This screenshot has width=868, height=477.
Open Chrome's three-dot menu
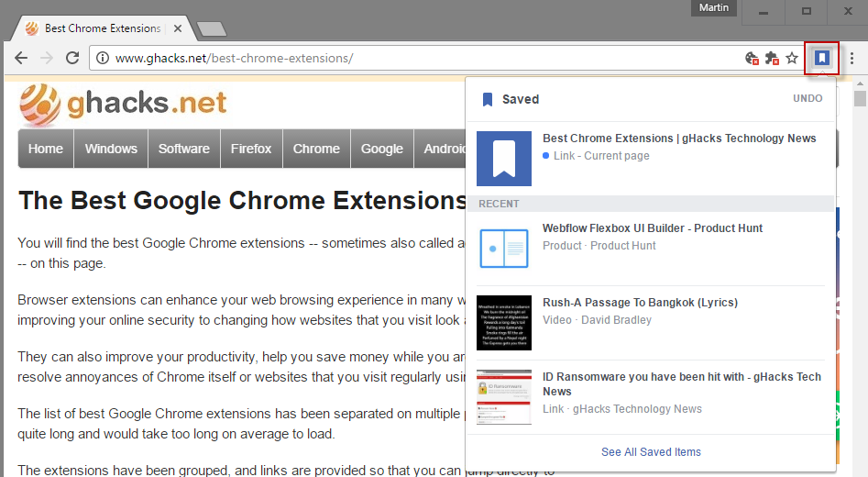852,58
